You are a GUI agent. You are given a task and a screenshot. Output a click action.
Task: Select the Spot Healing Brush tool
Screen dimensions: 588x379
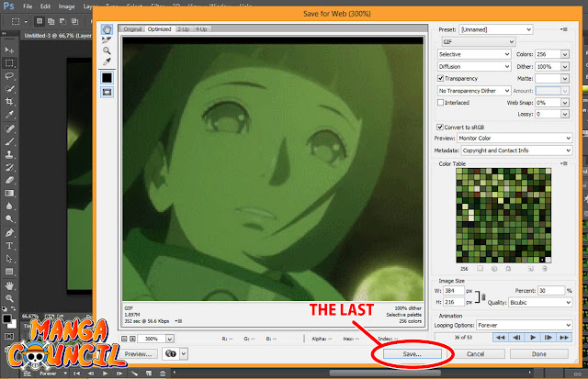pos(9,128)
